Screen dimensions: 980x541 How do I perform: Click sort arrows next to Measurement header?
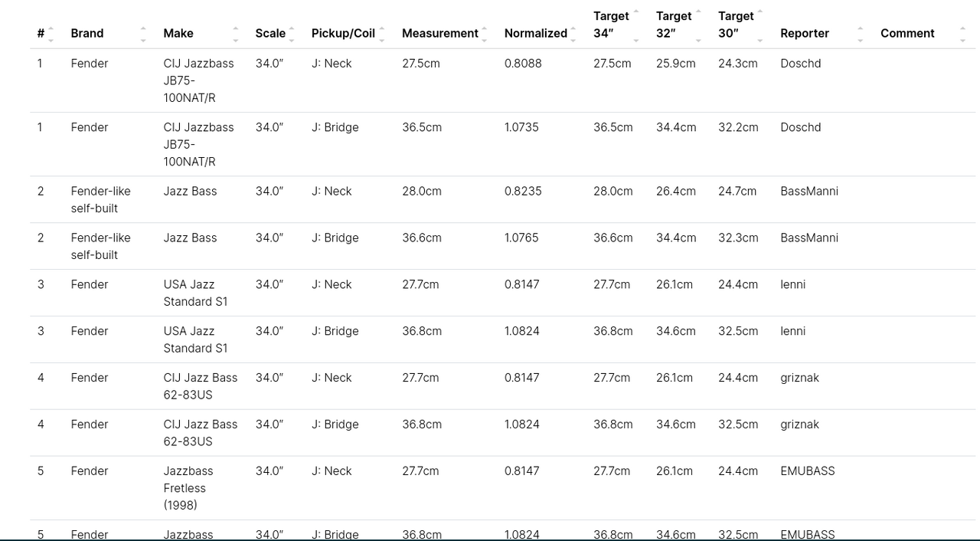485,34
